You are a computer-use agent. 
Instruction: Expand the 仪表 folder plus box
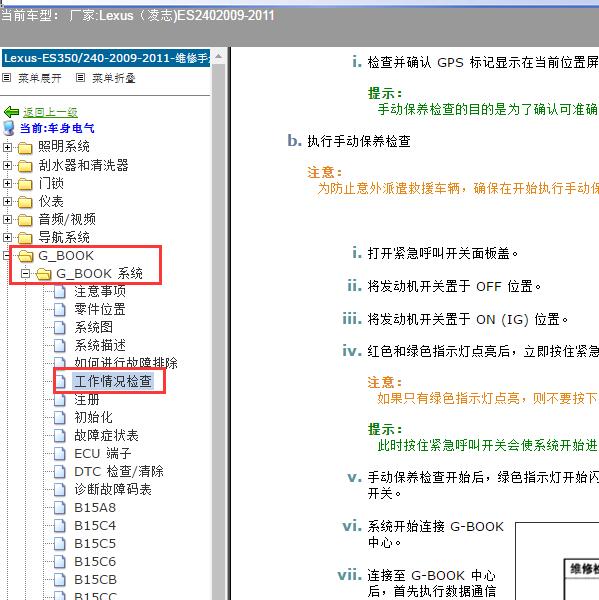coord(7,201)
